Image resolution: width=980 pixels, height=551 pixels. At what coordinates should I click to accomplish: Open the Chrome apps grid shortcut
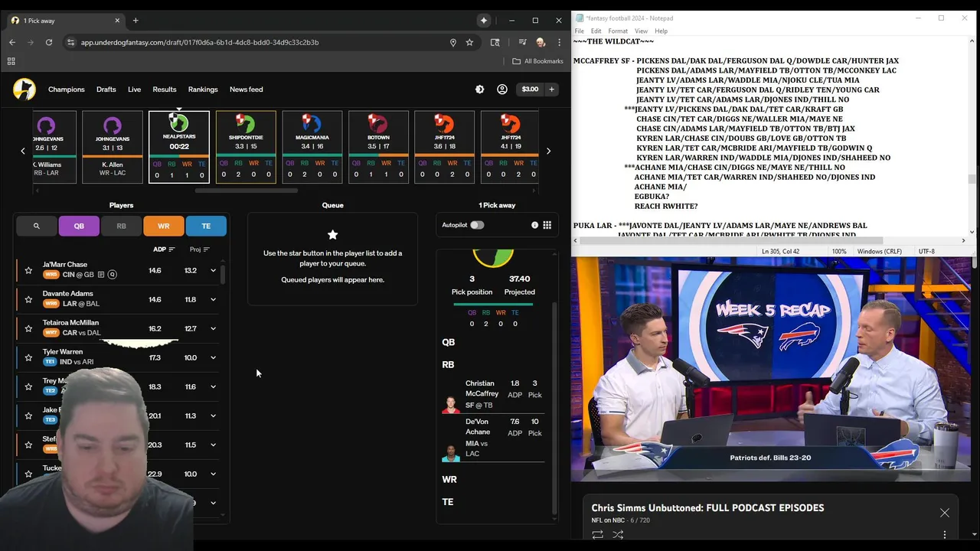tap(11, 61)
